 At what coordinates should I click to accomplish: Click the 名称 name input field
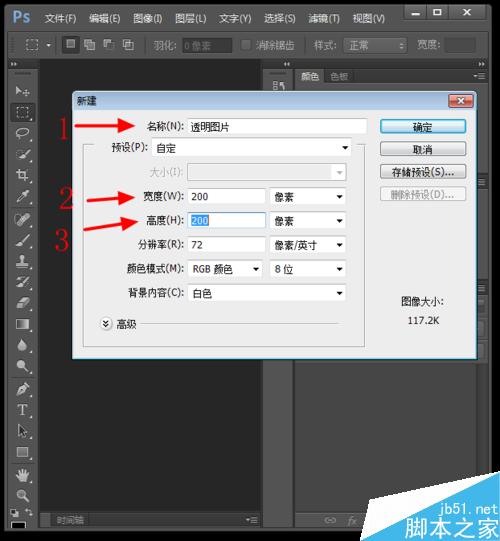pyautogui.click(x=277, y=127)
